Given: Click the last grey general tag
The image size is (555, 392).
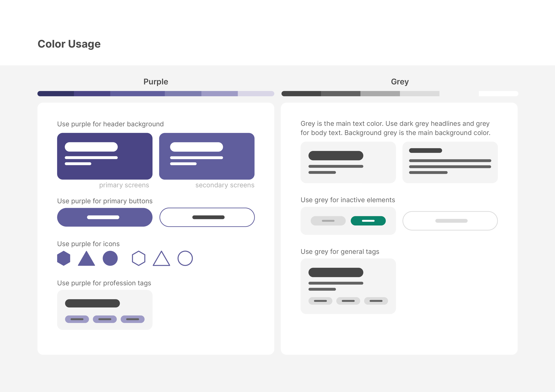Looking at the screenshot, I should (x=376, y=301).
